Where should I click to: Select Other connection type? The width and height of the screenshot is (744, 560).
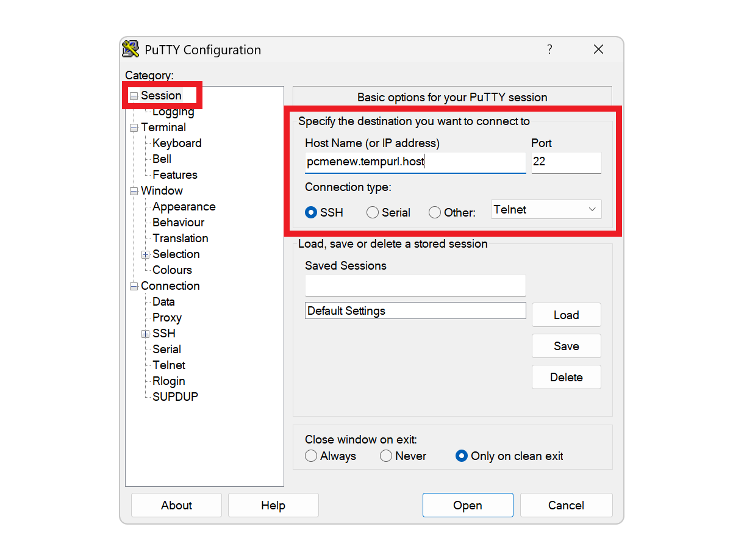click(x=435, y=212)
